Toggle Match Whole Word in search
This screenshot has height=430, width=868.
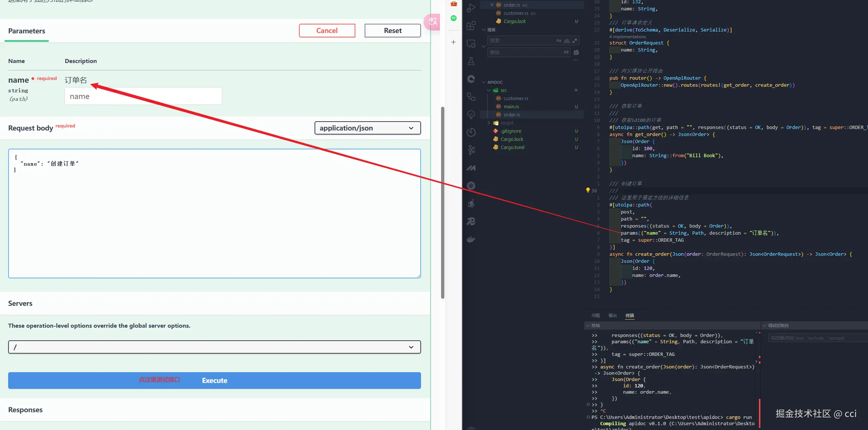[567, 40]
